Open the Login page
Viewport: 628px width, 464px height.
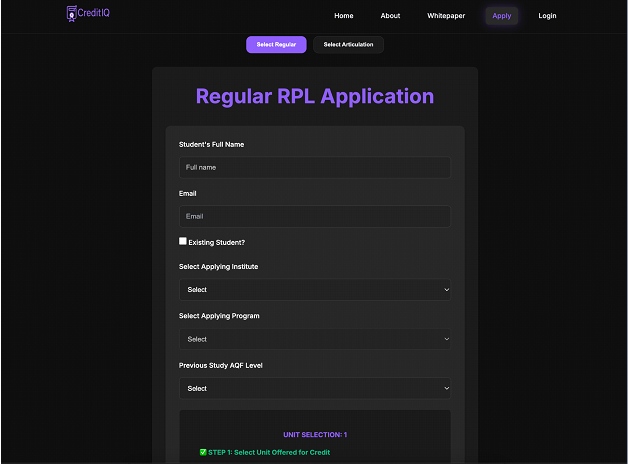tap(547, 16)
